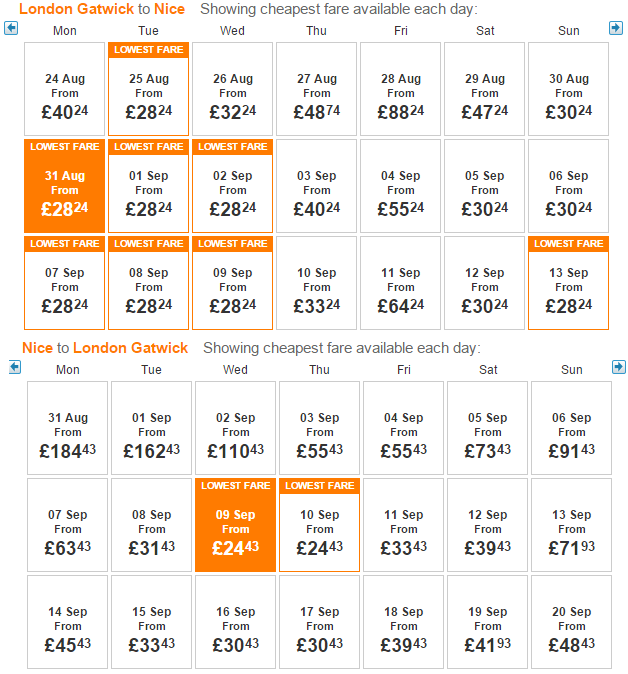
Task: Select return 13 Sep fare £71.93
Action: (x=571, y=525)
